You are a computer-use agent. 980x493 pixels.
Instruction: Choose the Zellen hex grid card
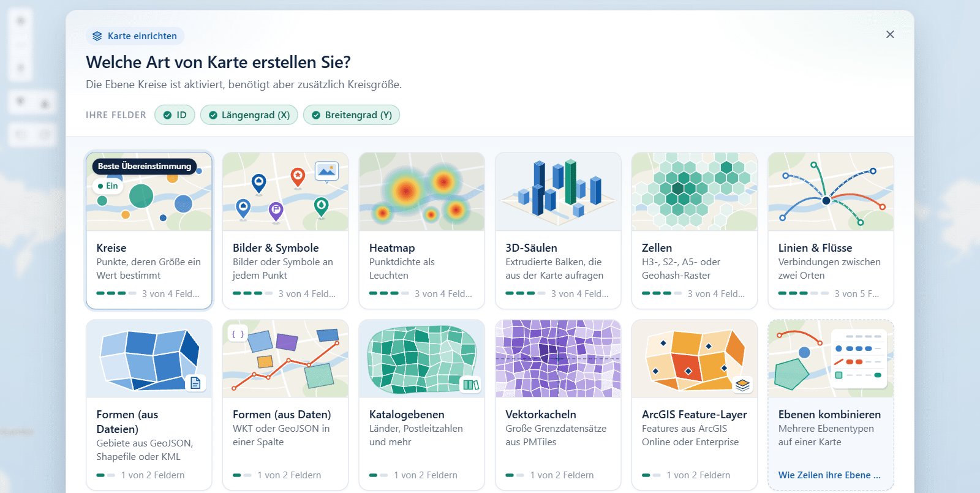695,230
